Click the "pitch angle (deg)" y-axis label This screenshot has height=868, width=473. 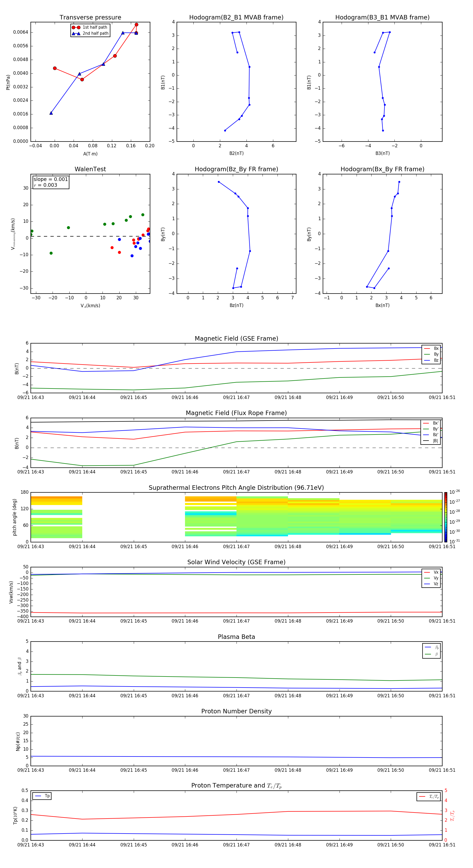click(x=14, y=517)
